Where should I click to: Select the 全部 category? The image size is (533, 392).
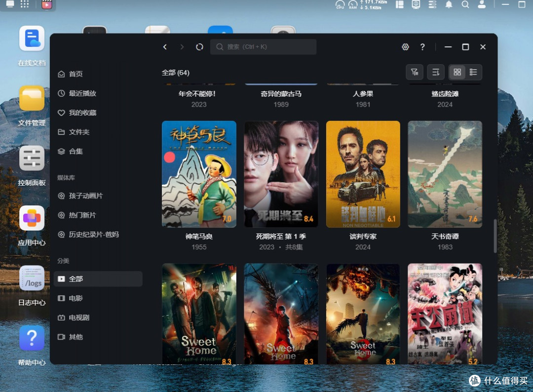[98, 279]
